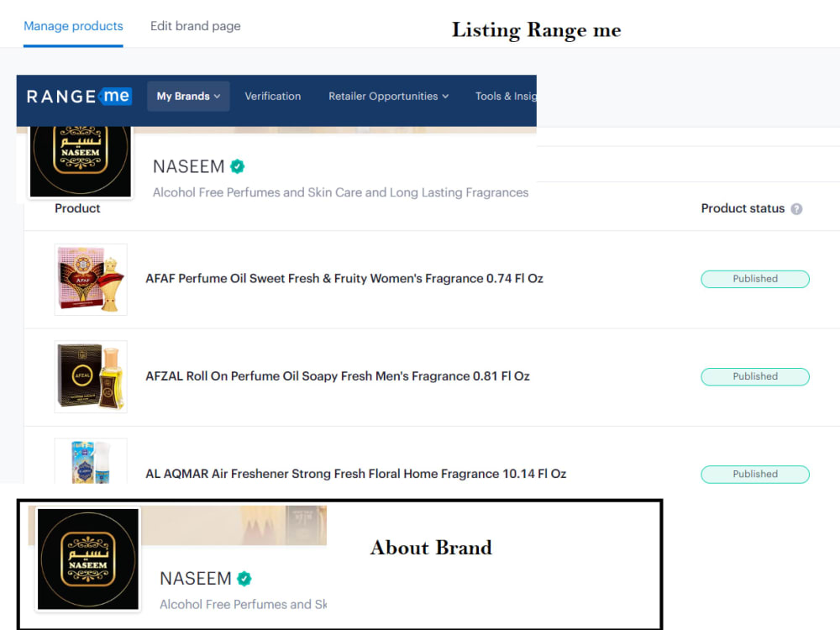Open AL AQMAR Air Freshener product link
840x630 pixels.
355,474
